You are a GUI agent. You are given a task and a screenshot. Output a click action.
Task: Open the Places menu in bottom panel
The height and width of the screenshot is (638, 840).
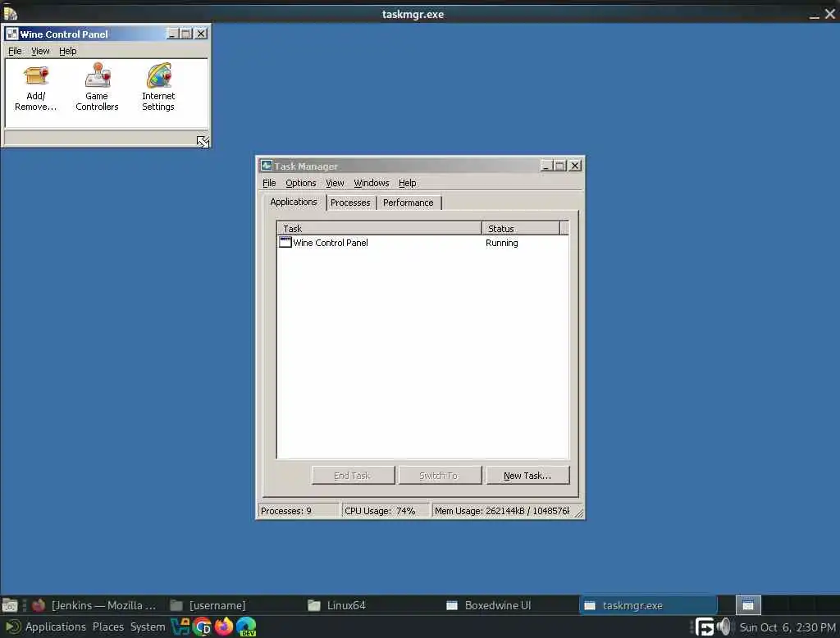click(108, 627)
